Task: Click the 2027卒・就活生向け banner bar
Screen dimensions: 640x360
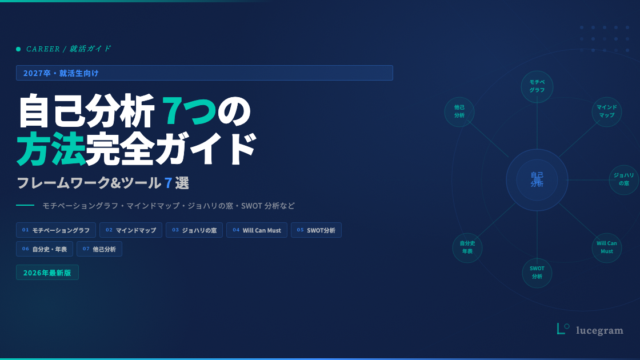Action: [x=204, y=73]
